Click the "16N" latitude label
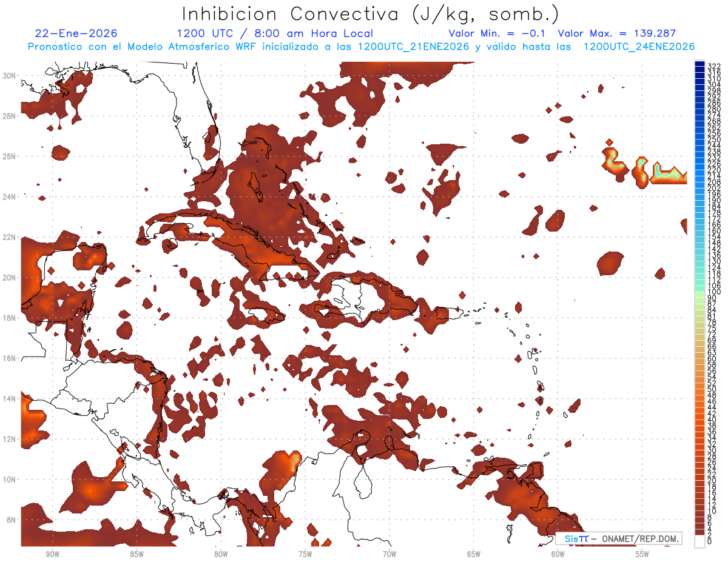The image size is (728, 562). (9, 358)
